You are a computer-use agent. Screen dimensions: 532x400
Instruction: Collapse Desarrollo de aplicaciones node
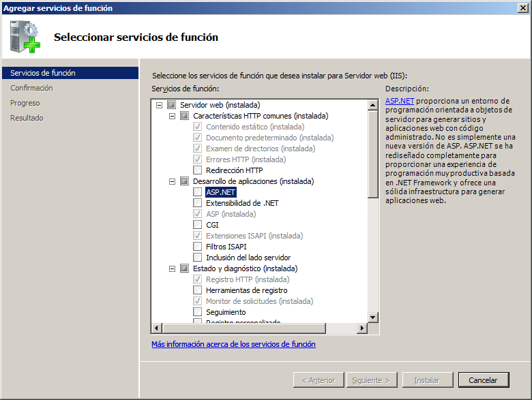pos(172,181)
